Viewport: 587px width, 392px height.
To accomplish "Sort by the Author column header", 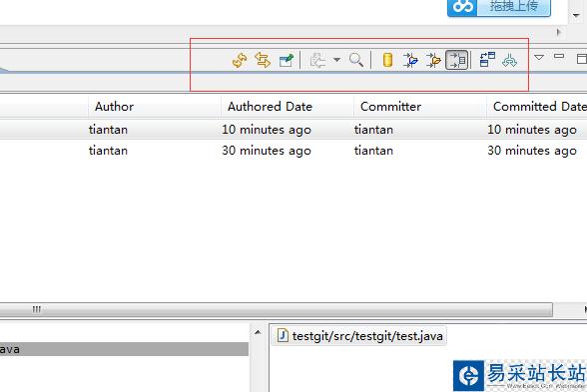I will (x=154, y=106).
